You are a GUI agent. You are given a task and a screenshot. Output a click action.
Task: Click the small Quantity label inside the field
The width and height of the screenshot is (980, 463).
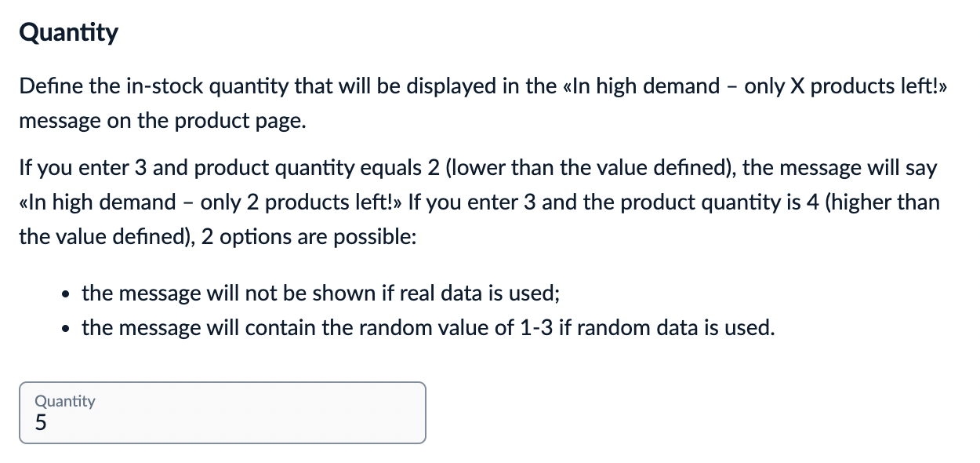[x=65, y=401]
